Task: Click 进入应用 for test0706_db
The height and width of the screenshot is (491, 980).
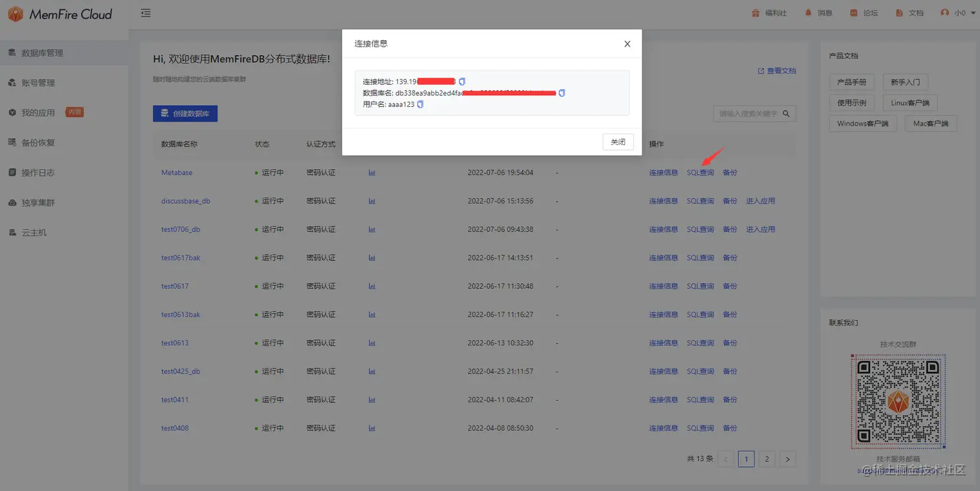Action: tap(760, 230)
